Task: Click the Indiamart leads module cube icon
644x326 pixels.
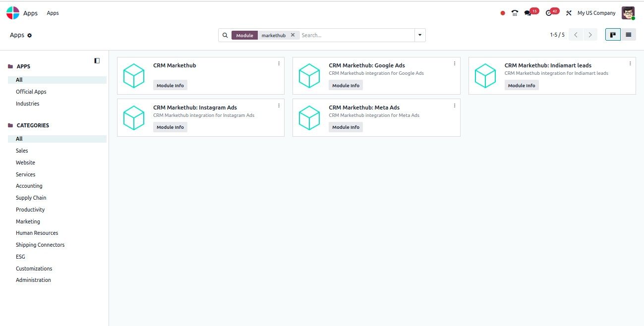Action: click(x=485, y=76)
